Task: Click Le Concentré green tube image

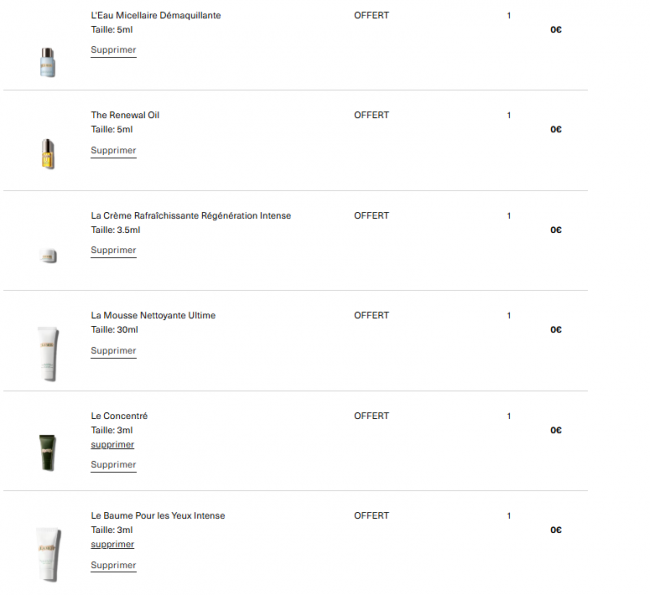Action: 48,452
